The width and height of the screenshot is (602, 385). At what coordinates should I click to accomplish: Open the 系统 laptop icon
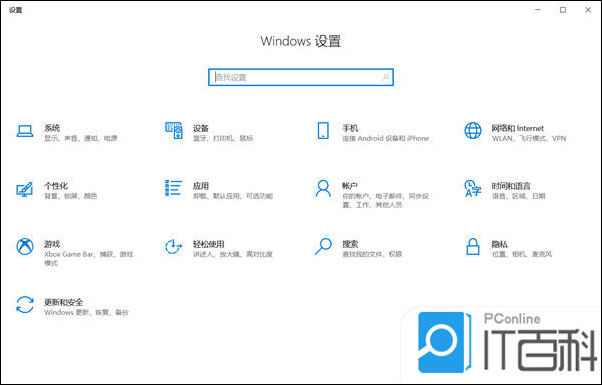point(25,131)
